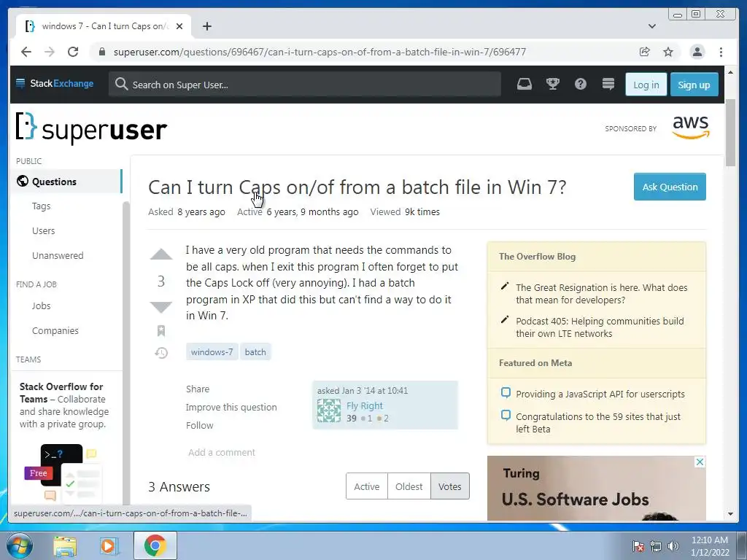Click the question title link
Image resolution: width=747 pixels, height=560 pixels.
pyautogui.click(x=357, y=187)
